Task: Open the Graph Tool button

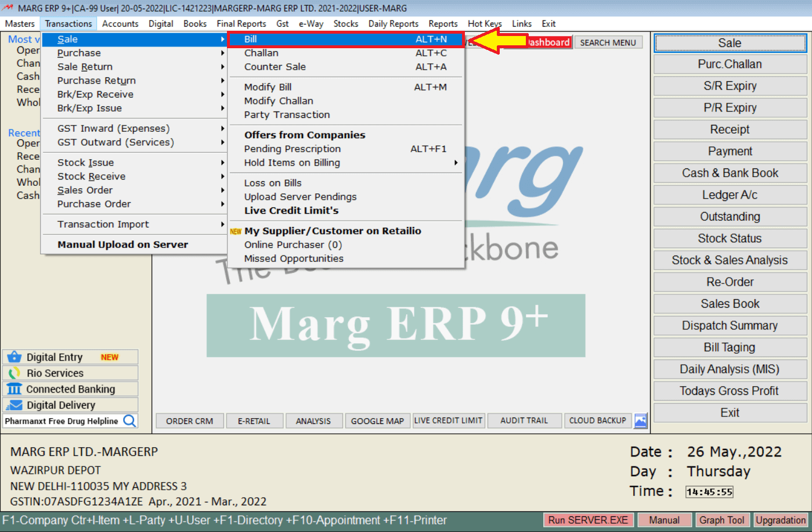Action: coord(721,520)
